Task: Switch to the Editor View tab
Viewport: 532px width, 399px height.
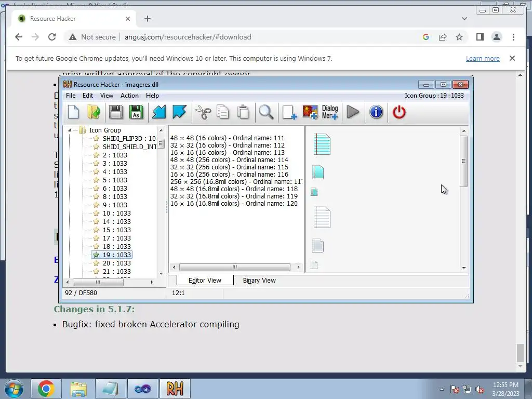Action: pyautogui.click(x=205, y=280)
